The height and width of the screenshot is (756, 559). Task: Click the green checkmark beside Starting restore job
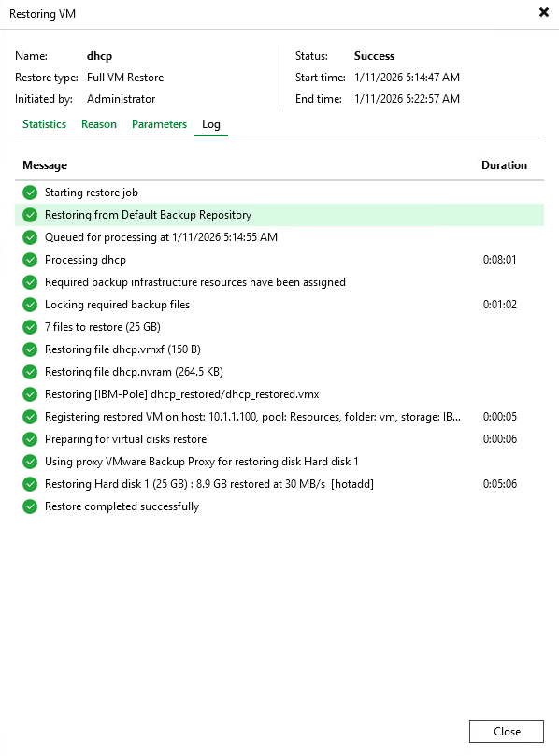click(30, 193)
